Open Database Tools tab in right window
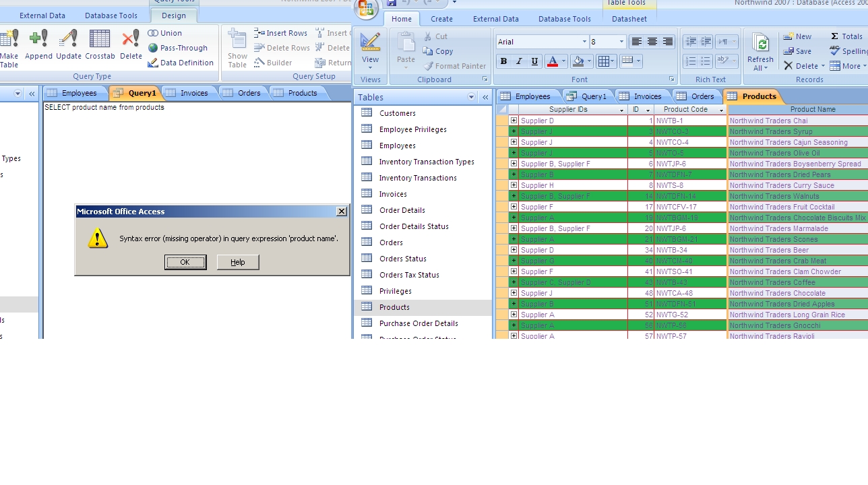The image size is (868, 485). tap(565, 19)
